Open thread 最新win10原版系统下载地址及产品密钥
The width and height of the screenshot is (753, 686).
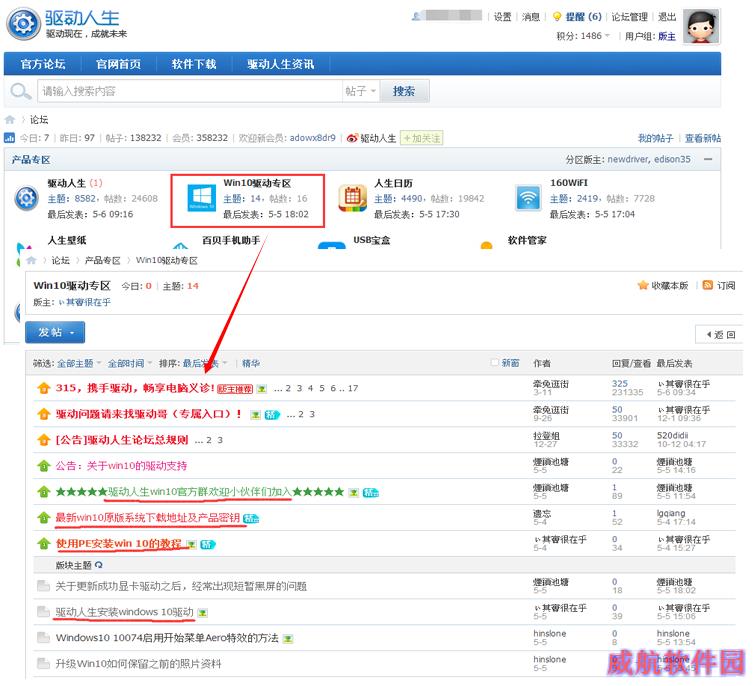pos(147,517)
